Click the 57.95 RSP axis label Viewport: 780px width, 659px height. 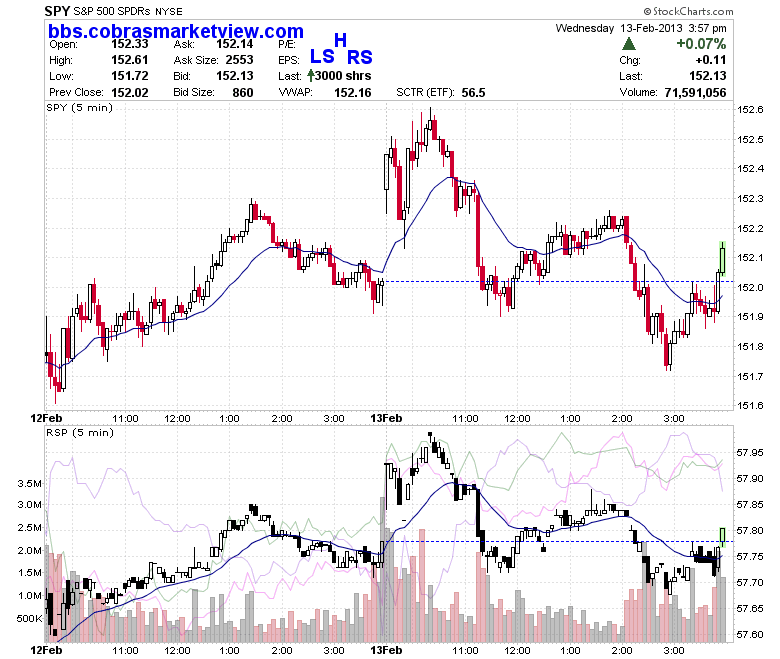click(750, 453)
